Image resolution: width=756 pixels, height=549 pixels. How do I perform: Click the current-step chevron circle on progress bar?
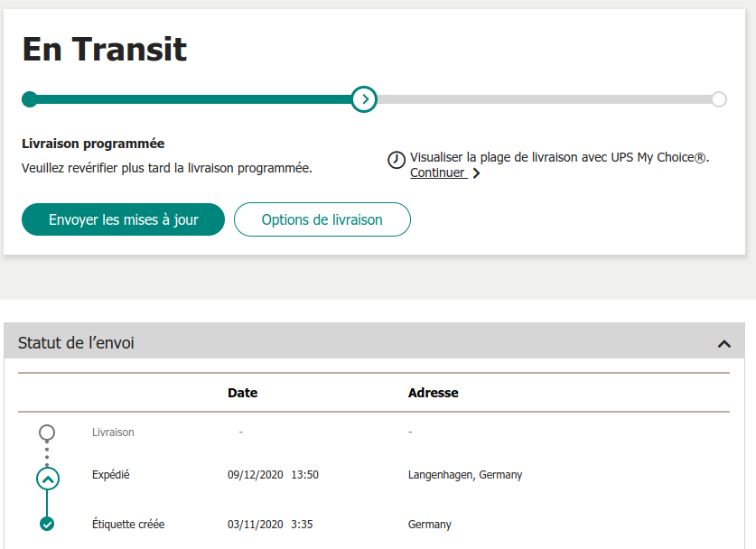coord(364,99)
